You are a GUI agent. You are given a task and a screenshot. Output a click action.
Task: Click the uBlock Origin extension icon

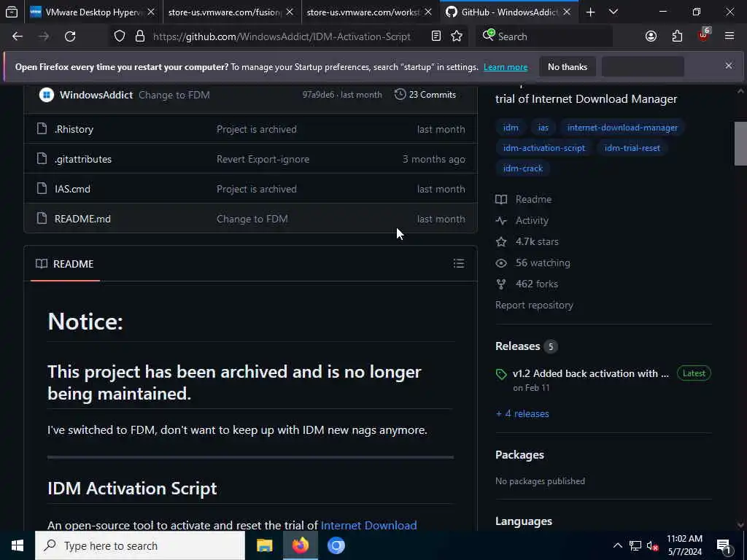coord(704,35)
